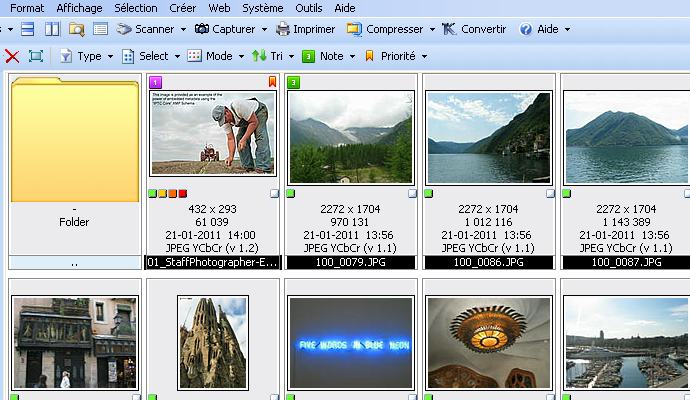The image size is (690, 400).
Task: Open the Affichage menu
Action: [79, 8]
